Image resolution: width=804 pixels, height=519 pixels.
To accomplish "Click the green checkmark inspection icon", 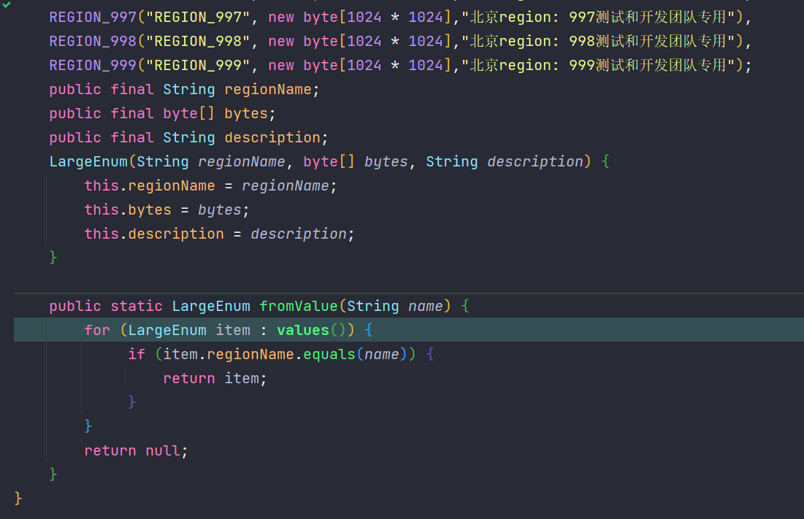I will [x=7, y=5].
